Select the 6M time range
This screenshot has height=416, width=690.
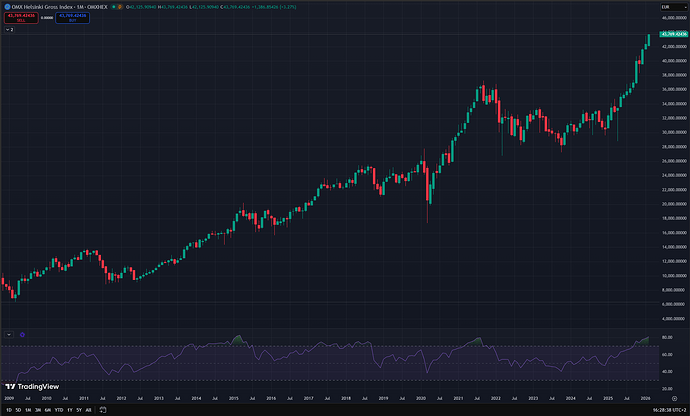(x=48, y=410)
